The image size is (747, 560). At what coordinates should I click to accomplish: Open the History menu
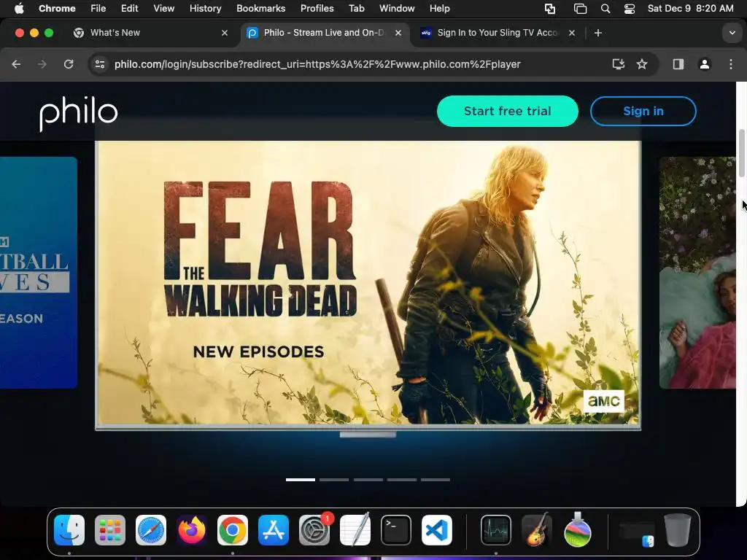point(205,9)
